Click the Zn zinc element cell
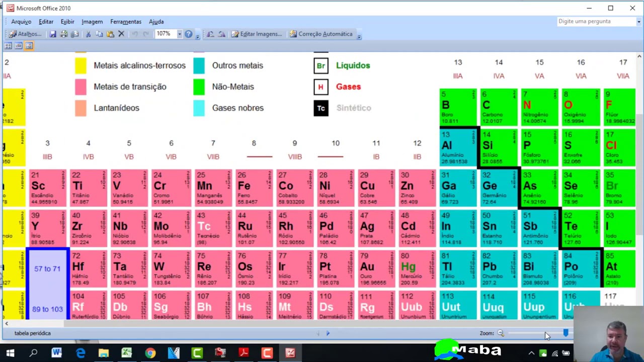The width and height of the screenshot is (644, 362). tap(417, 188)
